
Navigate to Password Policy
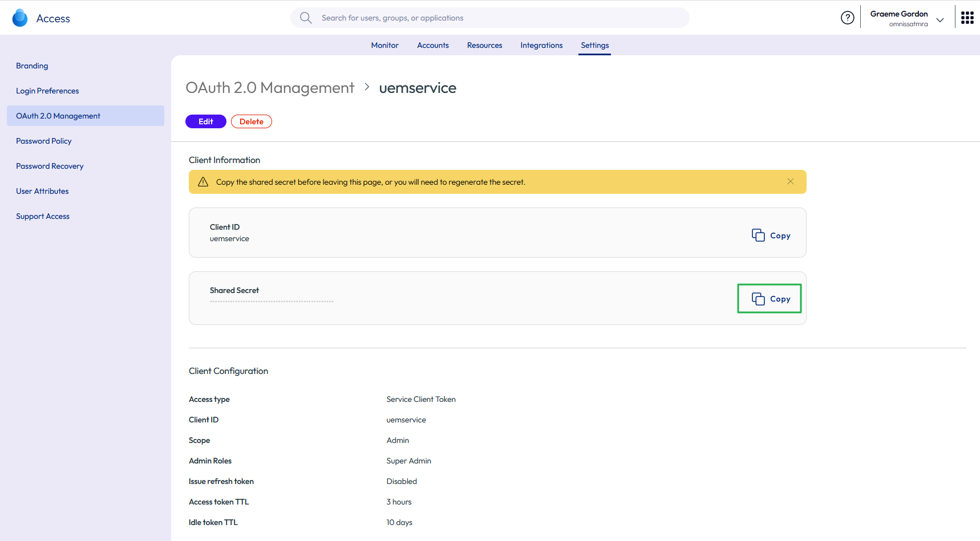(x=44, y=141)
